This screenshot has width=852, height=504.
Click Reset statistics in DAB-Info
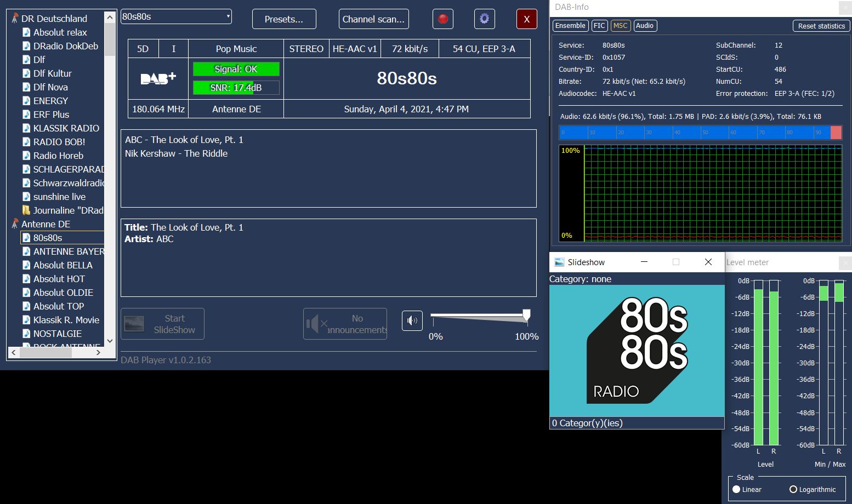(x=821, y=26)
